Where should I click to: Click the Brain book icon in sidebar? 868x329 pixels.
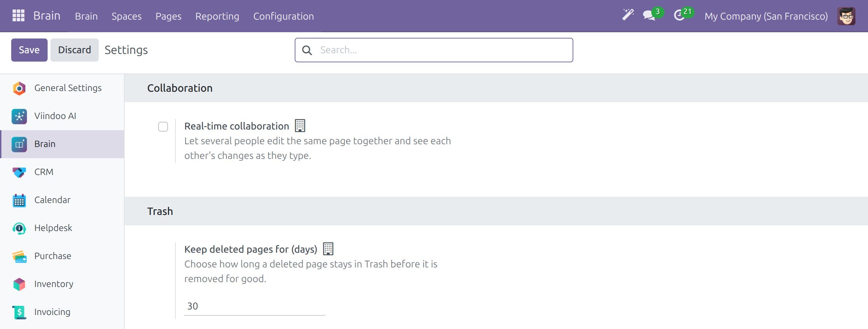click(19, 144)
